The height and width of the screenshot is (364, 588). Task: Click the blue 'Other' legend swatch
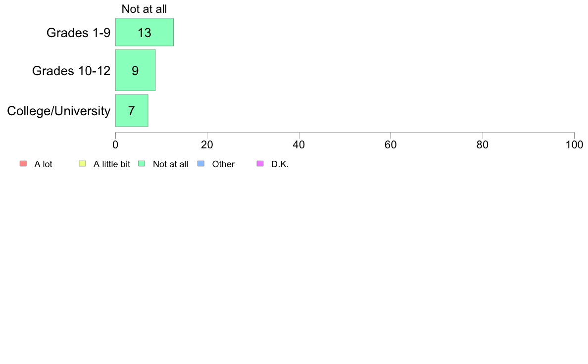click(x=201, y=163)
